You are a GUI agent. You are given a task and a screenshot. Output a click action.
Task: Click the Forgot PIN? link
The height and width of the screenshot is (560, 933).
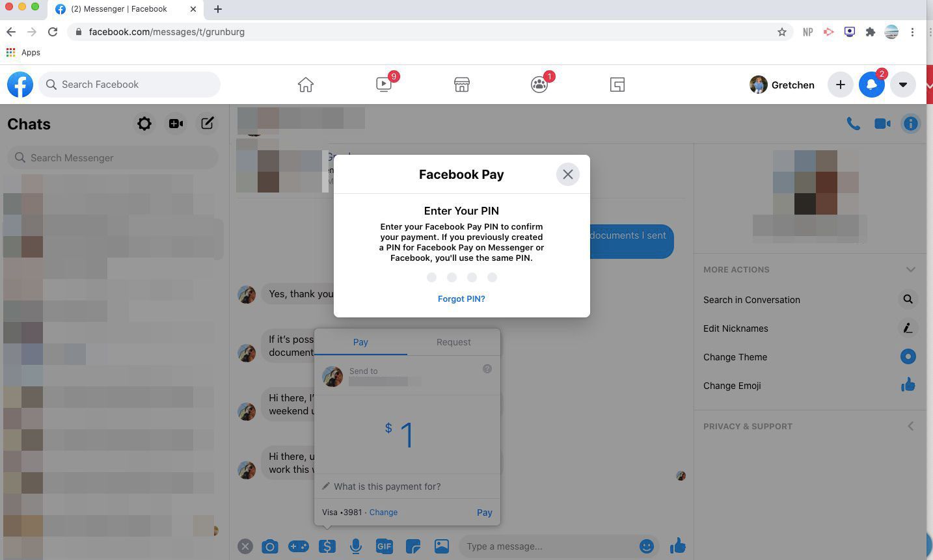(x=461, y=299)
